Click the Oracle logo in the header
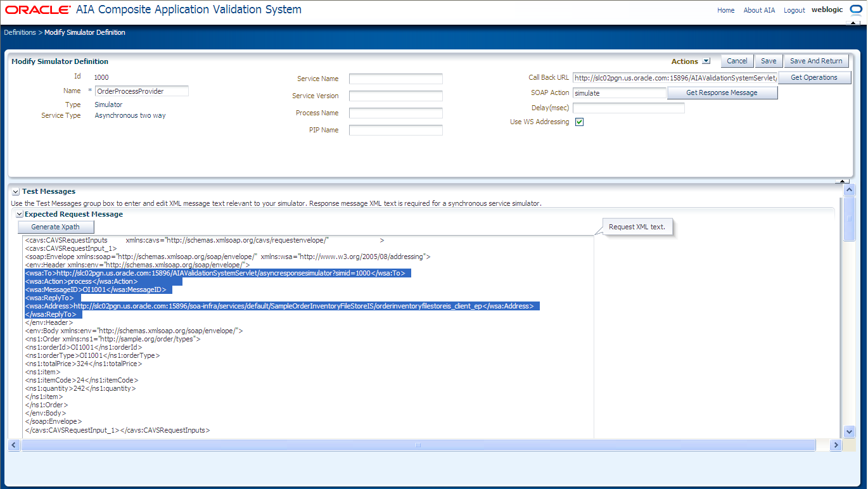Image resolution: width=868 pixels, height=489 pixels. [x=38, y=10]
